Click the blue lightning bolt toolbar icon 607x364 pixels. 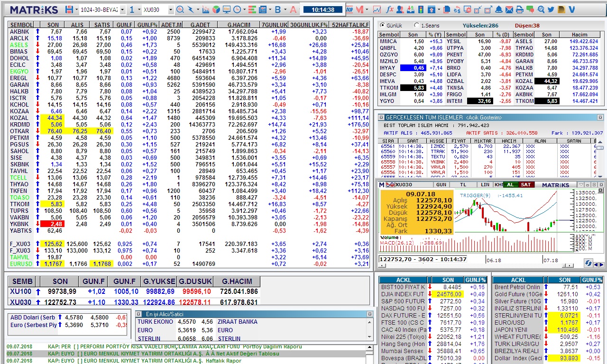pyautogui.click(x=191, y=9)
